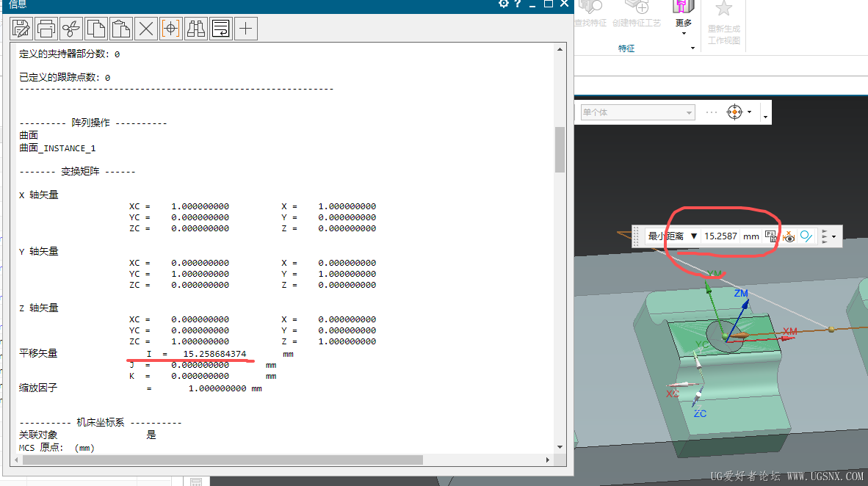
Task: Open the 最小距离 measurement type dropdown
Action: pyautogui.click(x=672, y=236)
